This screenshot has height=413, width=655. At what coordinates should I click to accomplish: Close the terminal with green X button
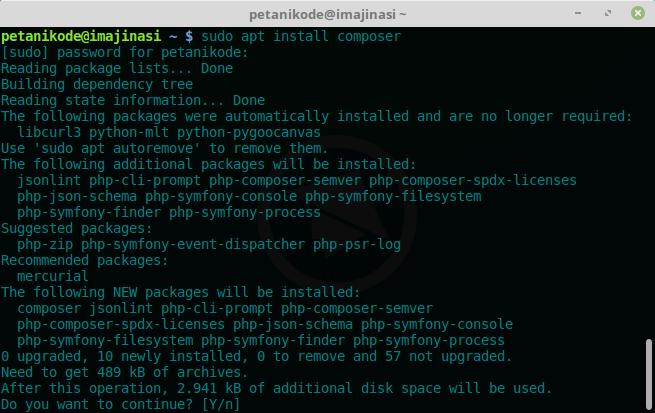pyautogui.click(x=637, y=13)
